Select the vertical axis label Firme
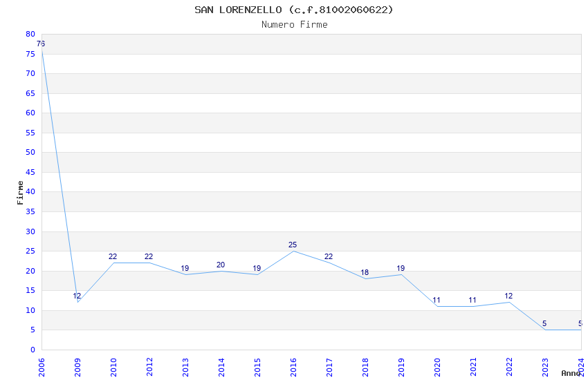 click(x=20, y=193)
